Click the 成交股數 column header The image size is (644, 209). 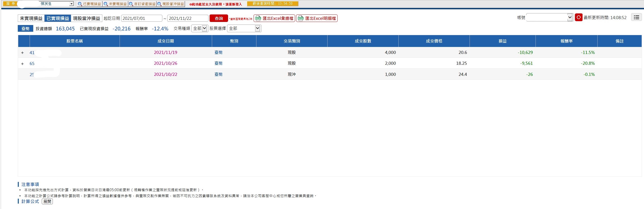click(363, 41)
